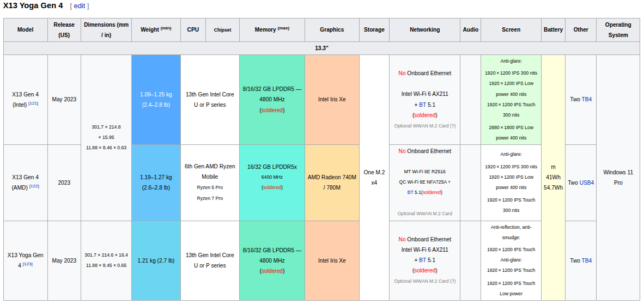Viewport: 644px width, 304px height.
Task: Click the 16/32 GB LPDDR5x memory cell
Action: [x=272, y=183]
